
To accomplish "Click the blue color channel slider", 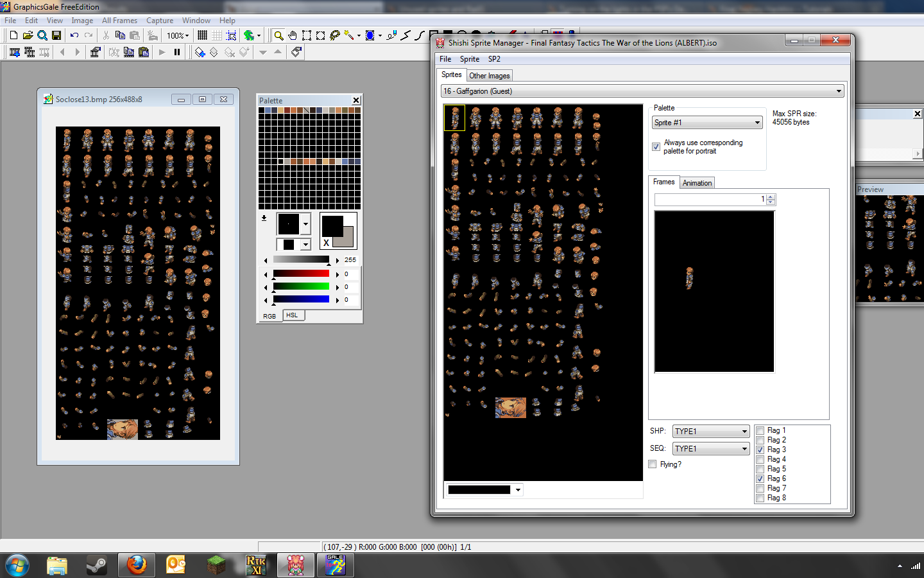I will pyautogui.click(x=301, y=300).
